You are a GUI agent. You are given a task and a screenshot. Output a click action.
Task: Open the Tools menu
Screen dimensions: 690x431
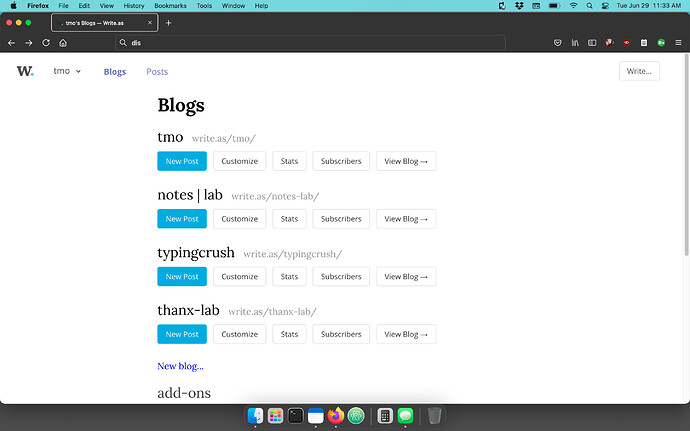click(x=204, y=6)
